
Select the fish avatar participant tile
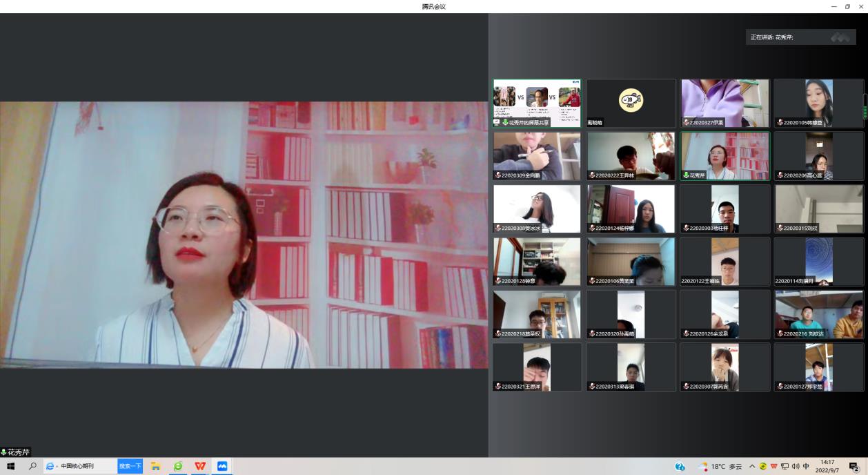[631, 103]
